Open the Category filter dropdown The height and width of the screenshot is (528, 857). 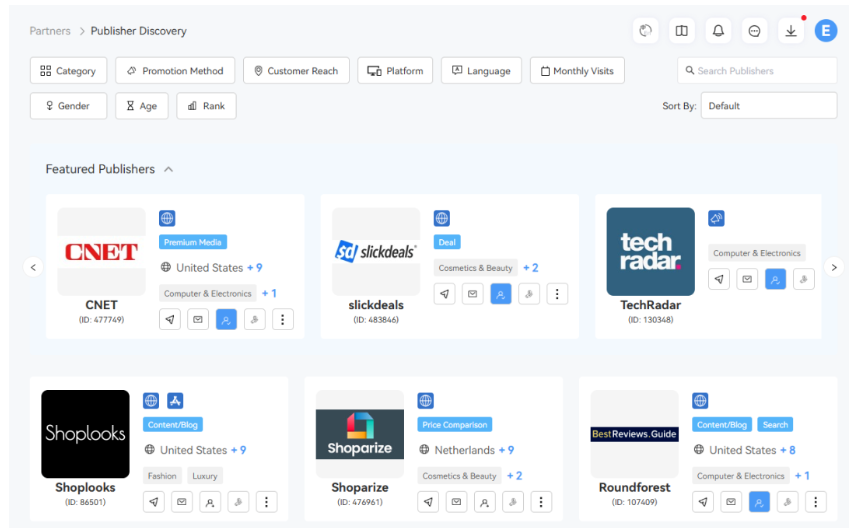click(69, 71)
